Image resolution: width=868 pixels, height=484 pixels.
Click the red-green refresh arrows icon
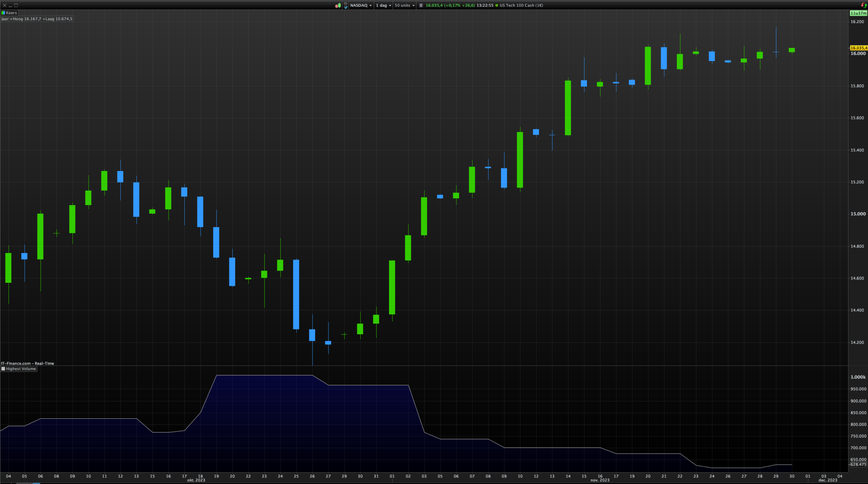(x=864, y=6)
